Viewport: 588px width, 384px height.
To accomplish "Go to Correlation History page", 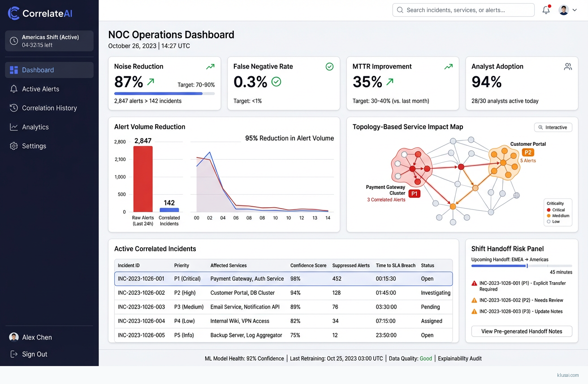I will point(49,108).
